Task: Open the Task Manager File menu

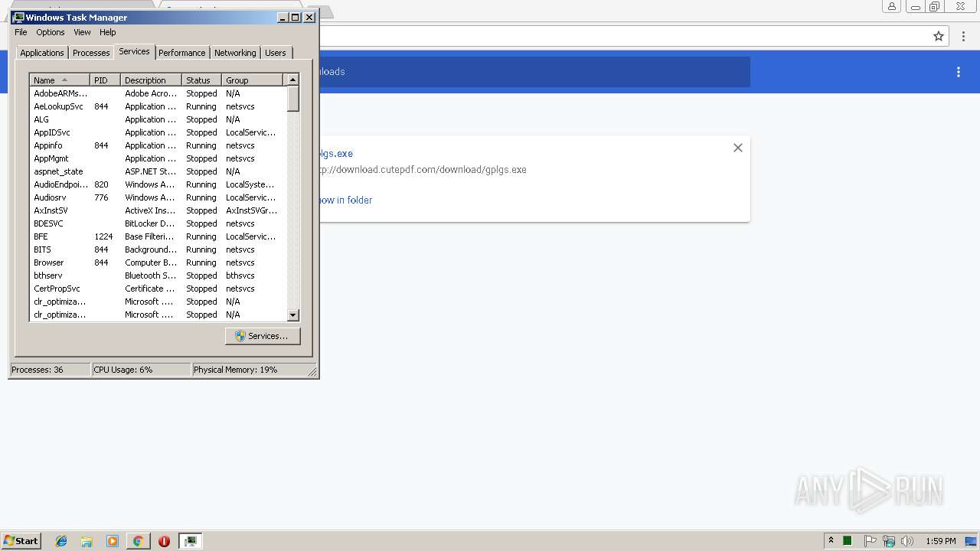Action: pyautogui.click(x=21, y=32)
